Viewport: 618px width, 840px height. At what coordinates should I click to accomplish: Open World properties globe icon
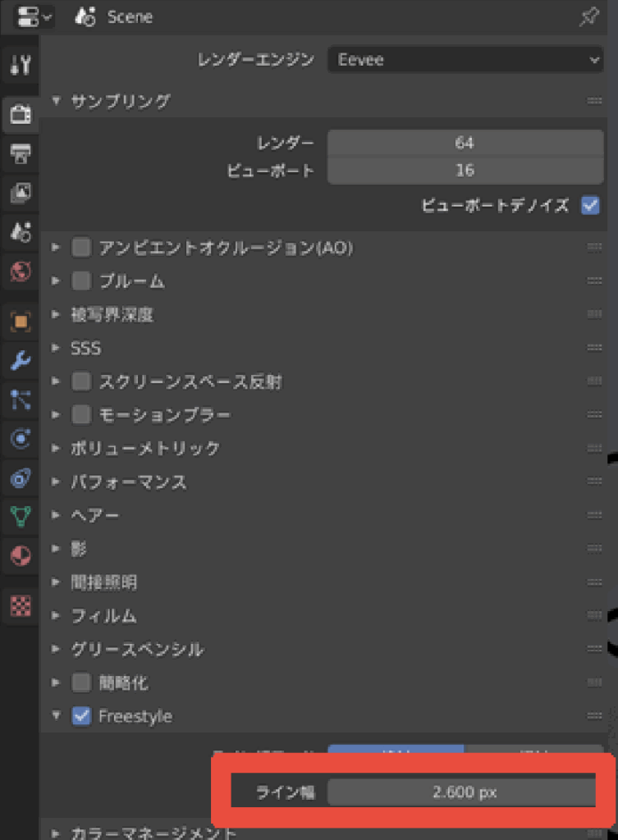[x=21, y=271]
